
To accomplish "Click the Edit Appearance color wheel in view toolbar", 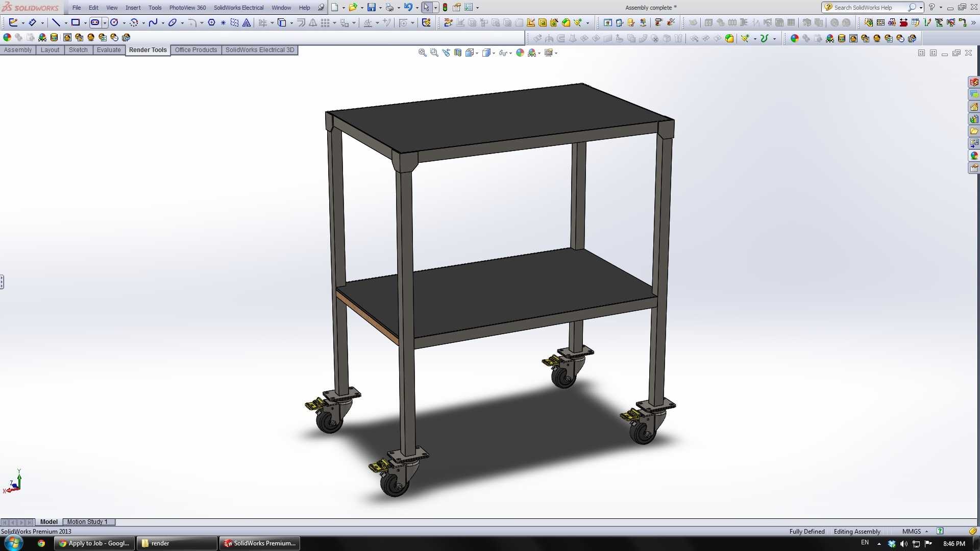I will point(520,53).
